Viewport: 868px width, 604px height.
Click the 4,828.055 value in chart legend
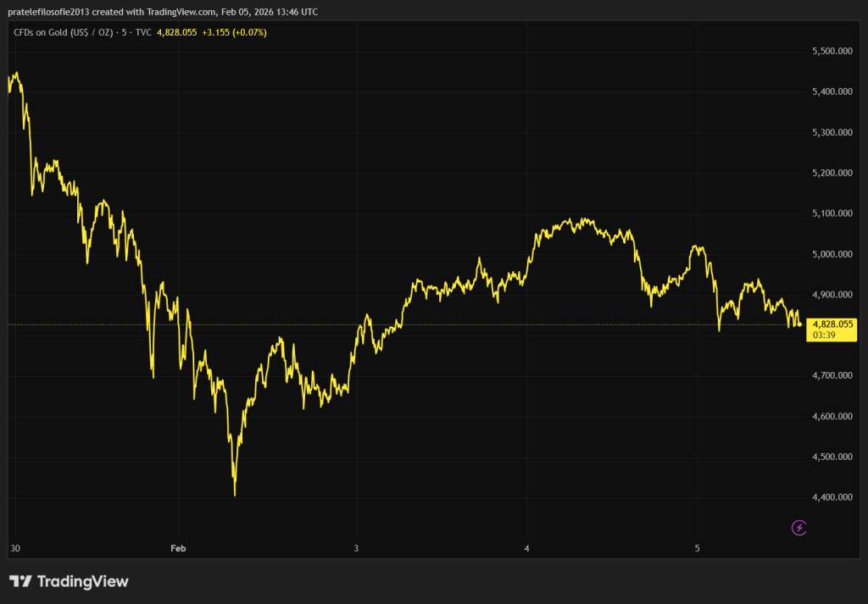tap(176, 32)
